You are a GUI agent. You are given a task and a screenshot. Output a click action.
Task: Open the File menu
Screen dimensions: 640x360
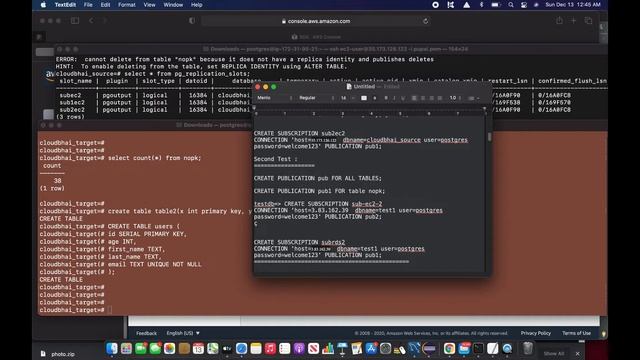[x=88, y=5]
